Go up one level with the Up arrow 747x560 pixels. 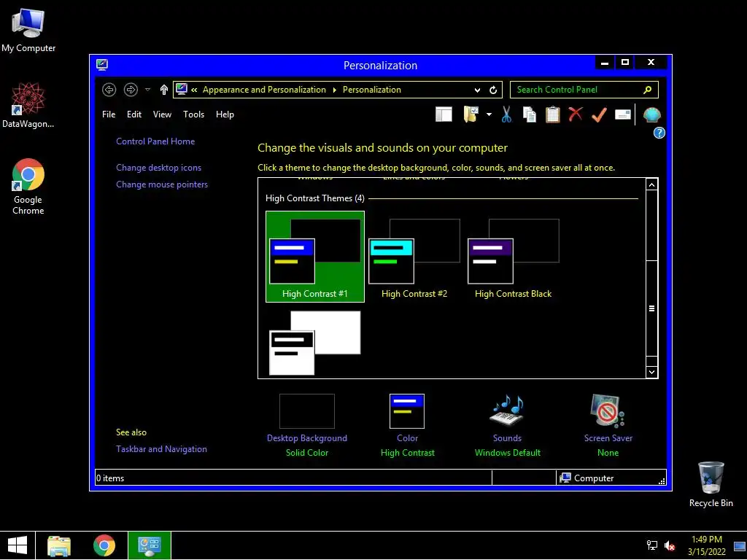pos(164,90)
